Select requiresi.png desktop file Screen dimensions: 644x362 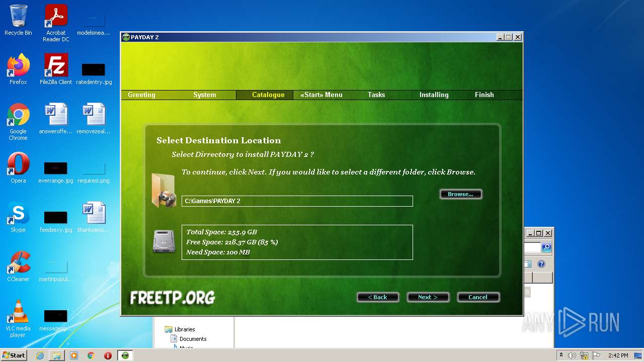(x=94, y=172)
